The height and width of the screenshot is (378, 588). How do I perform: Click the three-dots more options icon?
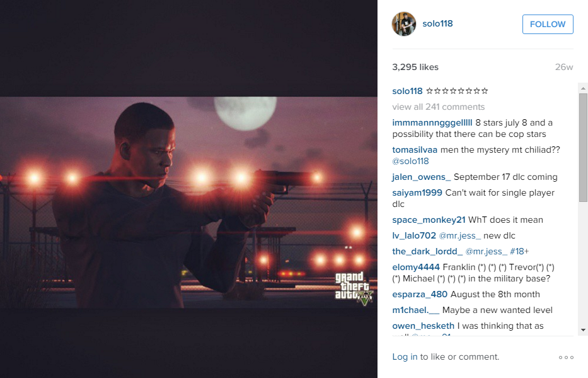pyautogui.click(x=566, y=357)
